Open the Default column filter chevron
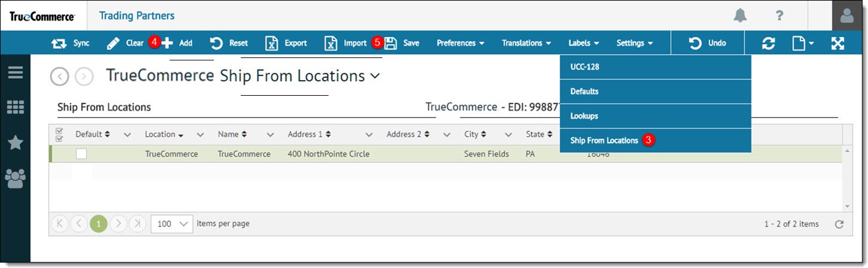This screenshot has height=268, width=868. (x=127, y=135)
